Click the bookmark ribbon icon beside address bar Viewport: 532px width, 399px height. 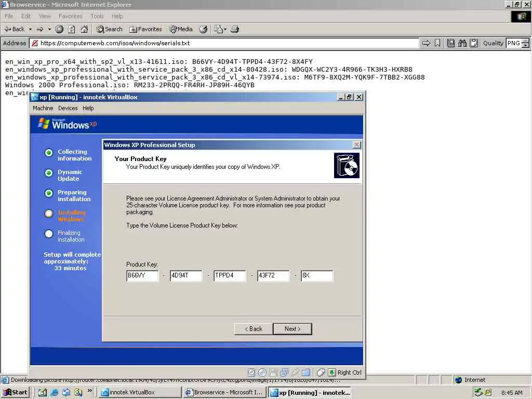[x=437, y=43]
